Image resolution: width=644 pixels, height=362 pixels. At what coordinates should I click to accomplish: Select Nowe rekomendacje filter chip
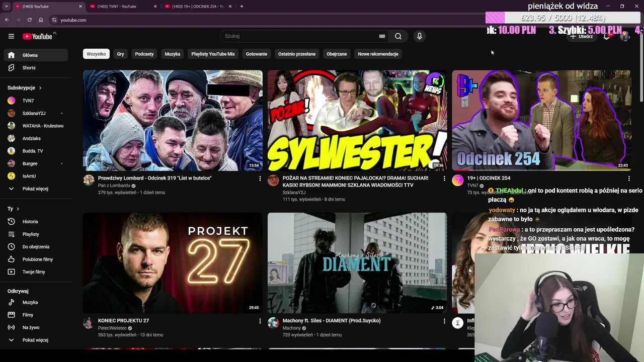[378, 54]
